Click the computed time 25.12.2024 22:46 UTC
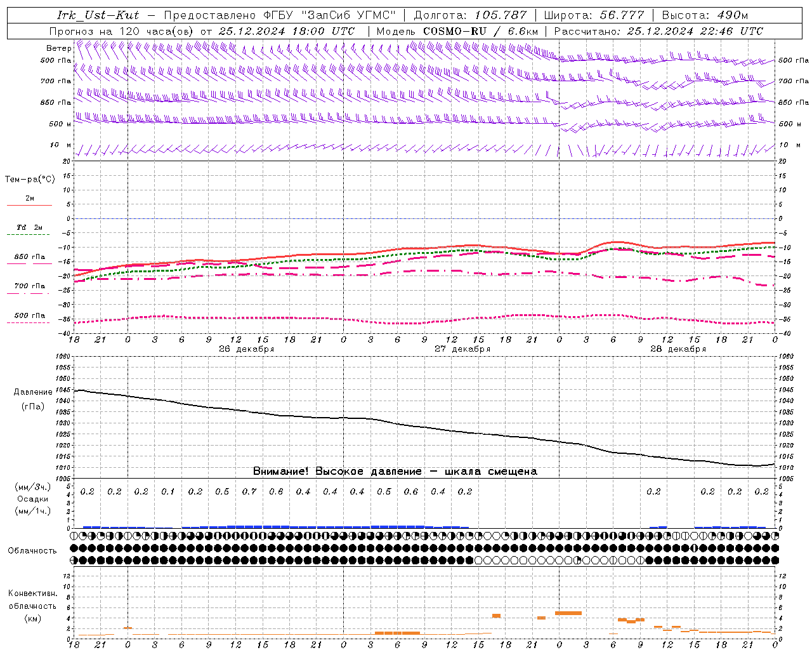812x650 pixels. (695, 31)
